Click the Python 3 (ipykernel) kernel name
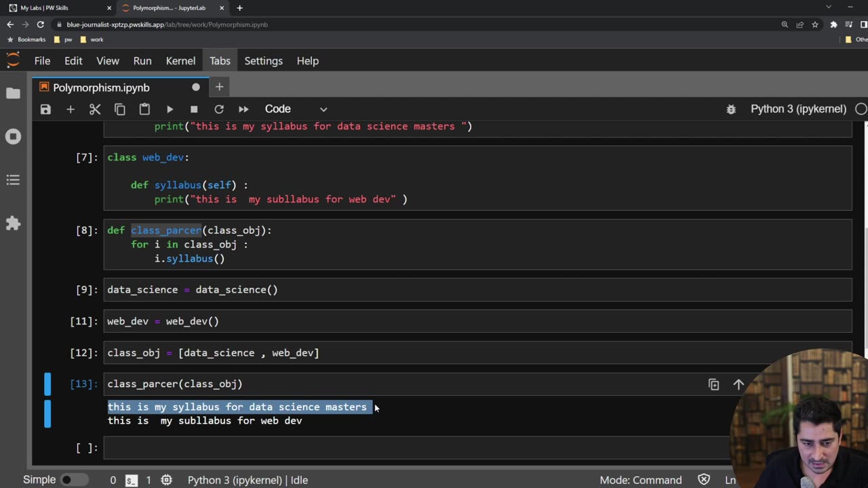The height and width of the screenshot is (488, 868). tap(798, 109)
